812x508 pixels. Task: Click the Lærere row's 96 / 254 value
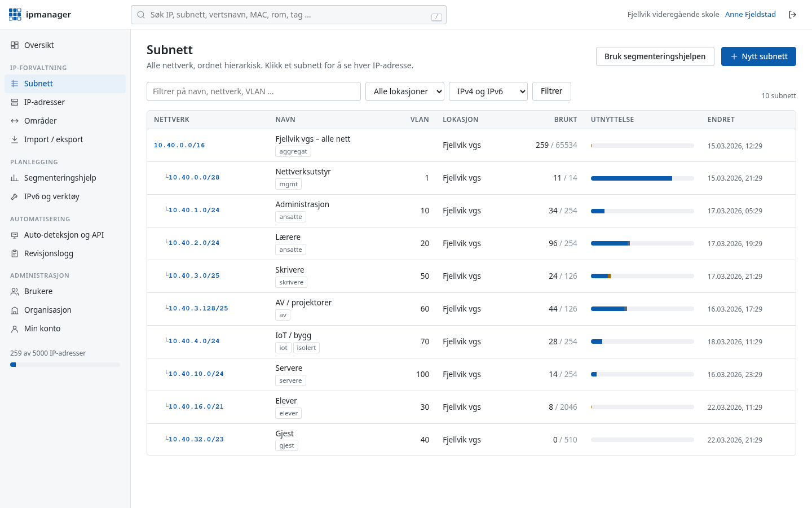tap(563, 243)
